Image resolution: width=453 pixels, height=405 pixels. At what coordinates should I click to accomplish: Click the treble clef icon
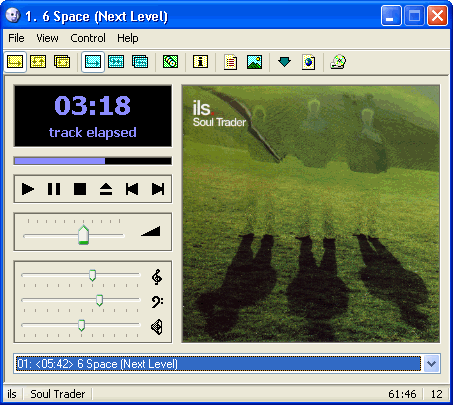tap(157, 277)
